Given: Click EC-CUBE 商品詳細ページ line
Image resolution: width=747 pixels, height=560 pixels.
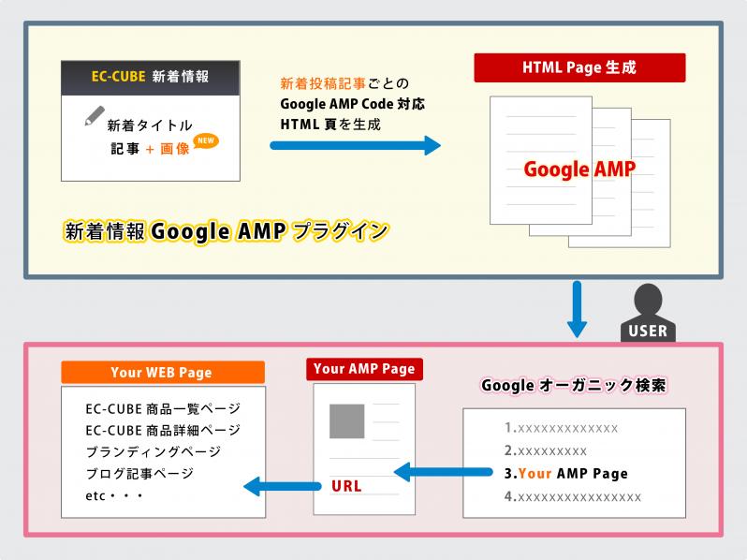Looking at the screenshot, I should 164,431.
